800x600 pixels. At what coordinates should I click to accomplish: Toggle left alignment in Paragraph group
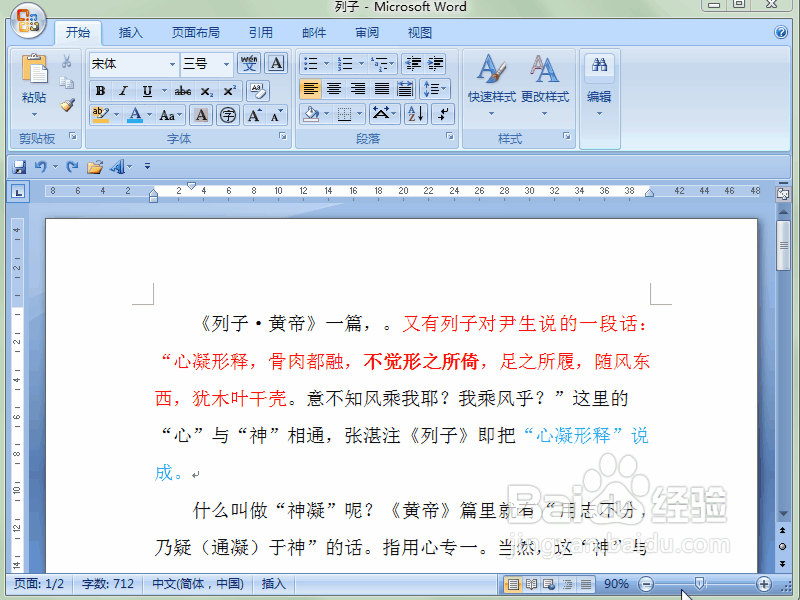(x=310, y=88)
